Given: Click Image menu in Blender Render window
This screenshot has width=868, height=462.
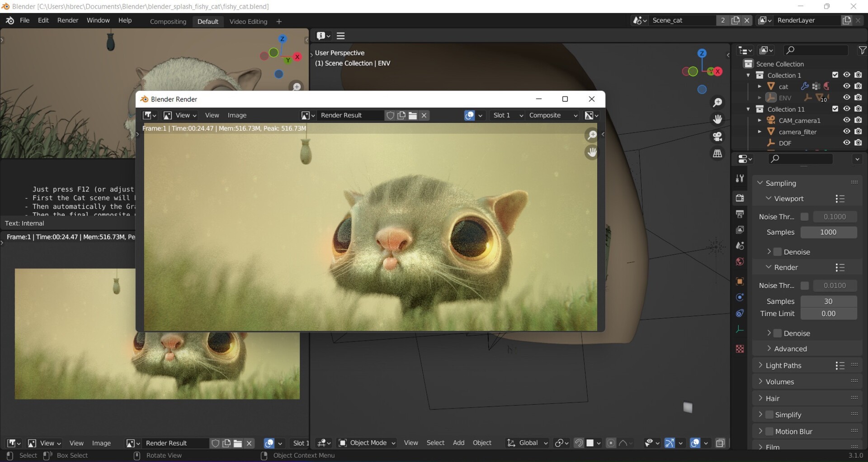Looking at the screenshot, I should point(237,115).
